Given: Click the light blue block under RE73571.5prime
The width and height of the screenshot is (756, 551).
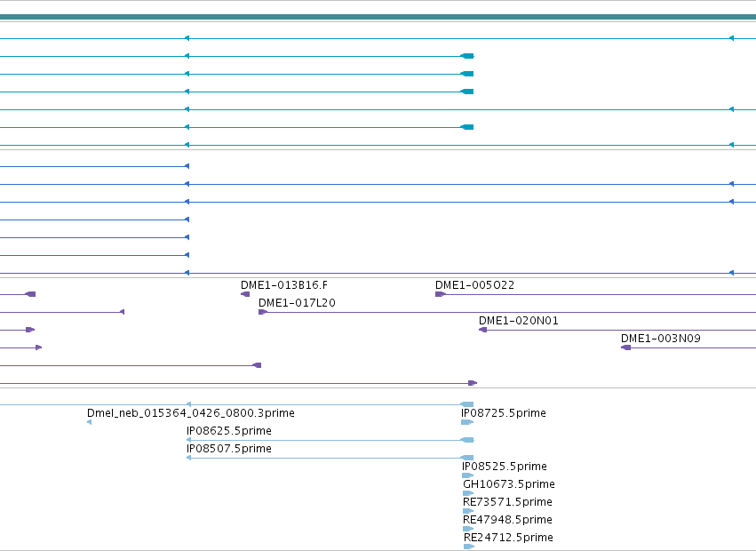Looking at the screenshot, I should (x=468, y=511).
